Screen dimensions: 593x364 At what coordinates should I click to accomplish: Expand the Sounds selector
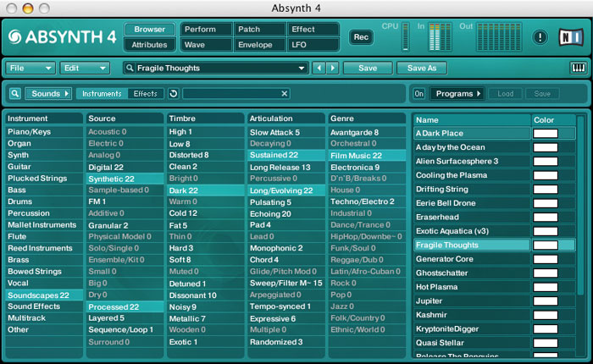tap(48, 94)
